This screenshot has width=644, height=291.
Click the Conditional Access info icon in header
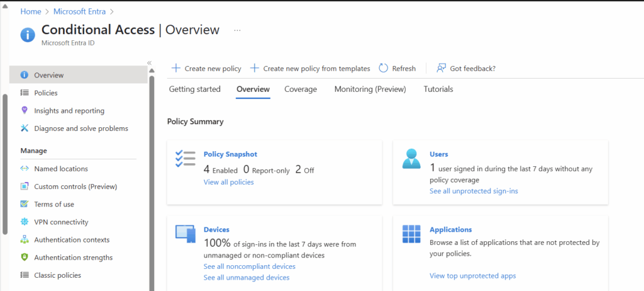pos(28,34)
